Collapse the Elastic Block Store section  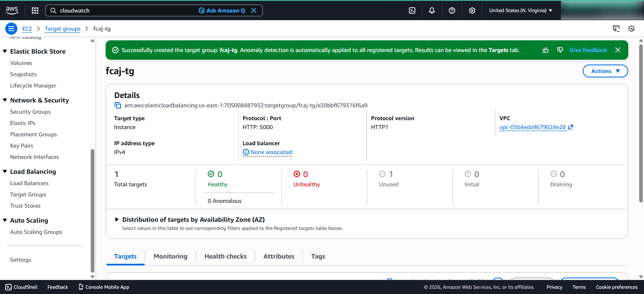click(5, 51)
